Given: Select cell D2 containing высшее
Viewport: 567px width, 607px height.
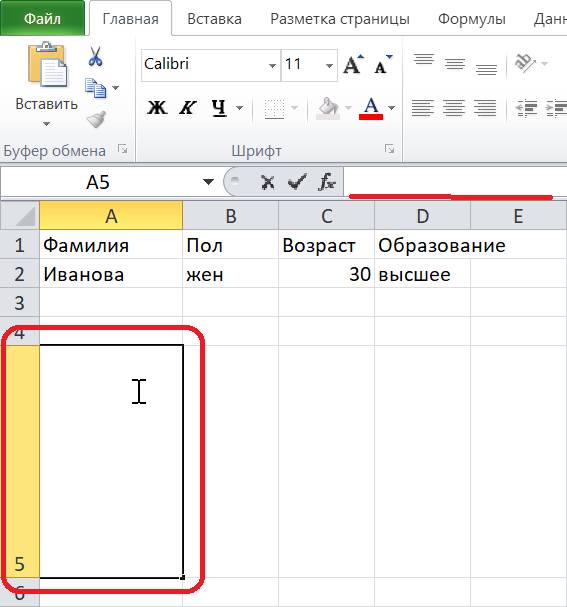Looking at the screenshot, I should click(422, 274).
